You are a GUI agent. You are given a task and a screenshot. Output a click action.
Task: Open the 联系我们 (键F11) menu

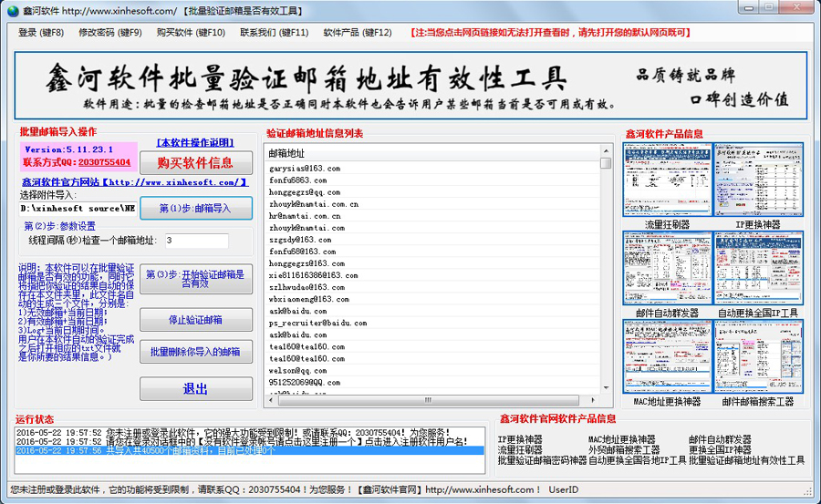pyautogui.click(x=275, y=32)
